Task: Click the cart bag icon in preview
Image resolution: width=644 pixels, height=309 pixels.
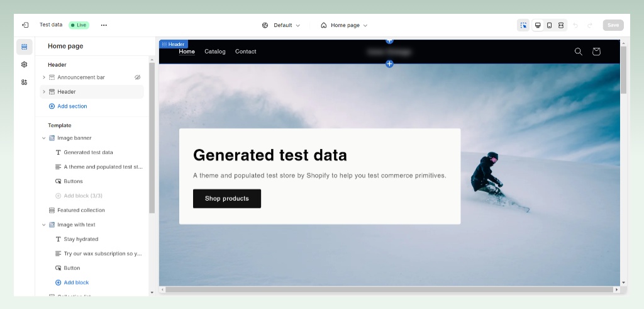Action: tap(596, 52)
